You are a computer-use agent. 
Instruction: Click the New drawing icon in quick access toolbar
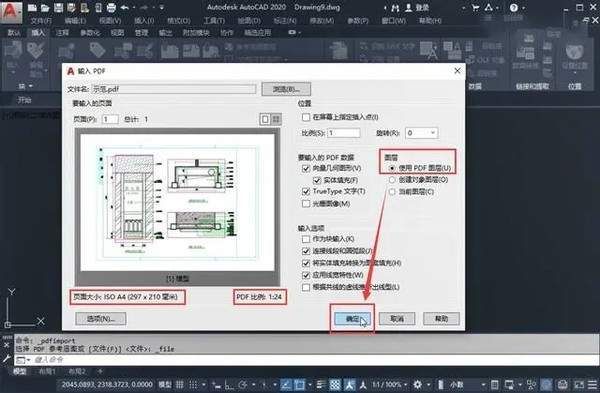[33, 7]
